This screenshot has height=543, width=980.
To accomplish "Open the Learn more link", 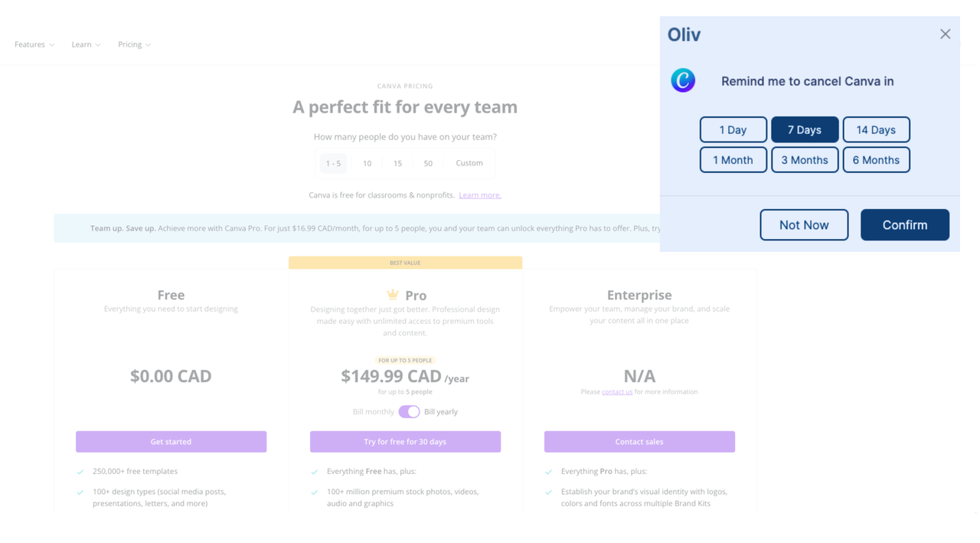I will pyautogui.click(x=480, y=195).
